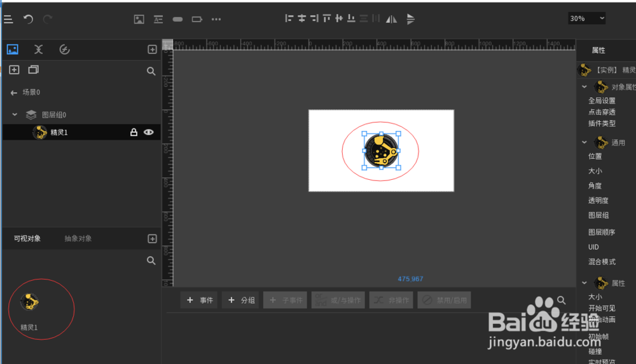Screen dimensions: 636x364
Task: Flip the sprite horizontally
Action: click(x=391, y=19)
